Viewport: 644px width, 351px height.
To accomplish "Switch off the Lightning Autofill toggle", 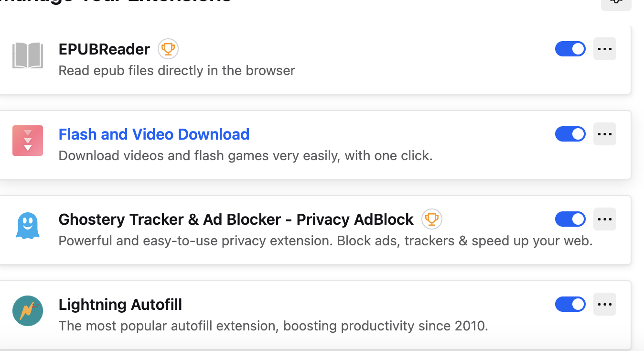I will point(570,304).
